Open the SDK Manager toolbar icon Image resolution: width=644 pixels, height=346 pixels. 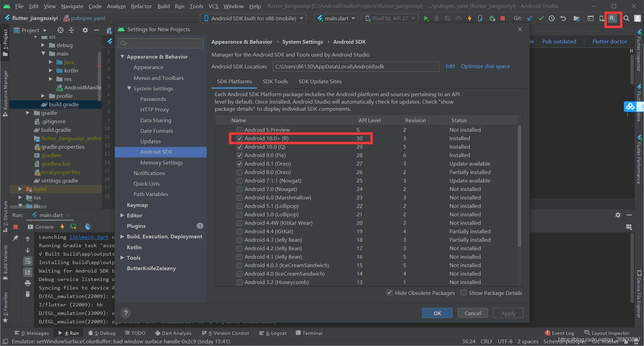click(613, 19)
